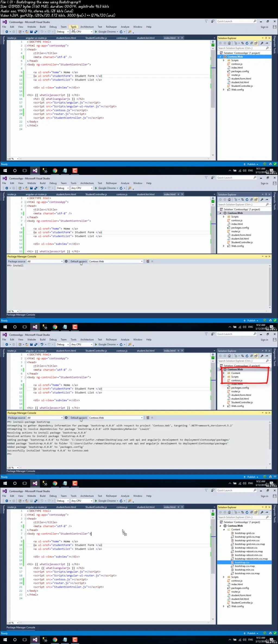Open Properties wrench in the top frame's Solution Explorer
Viewport: 278px width, 644px height.
pos(262,43)
